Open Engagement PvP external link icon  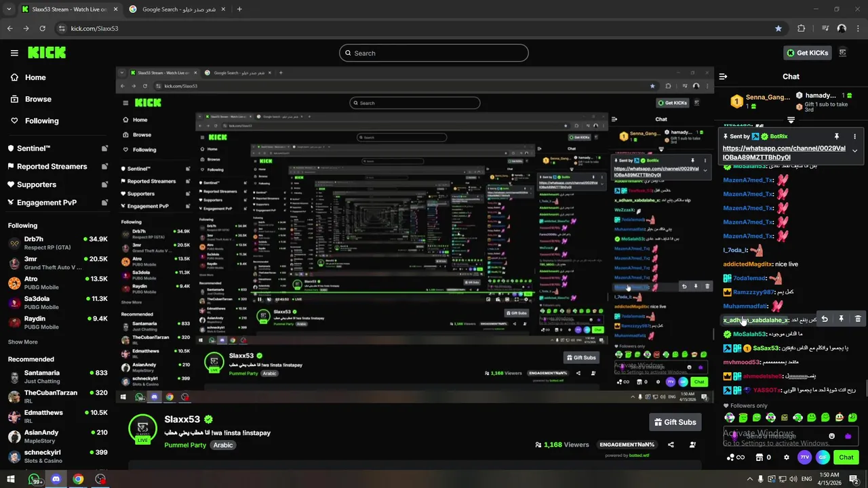tap(104, 202)
